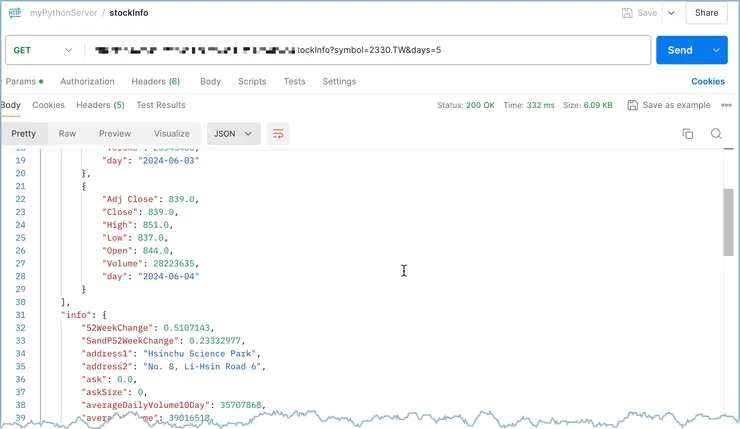
Task: Click the "52WeekChange" line
Action: click(148, 328)
